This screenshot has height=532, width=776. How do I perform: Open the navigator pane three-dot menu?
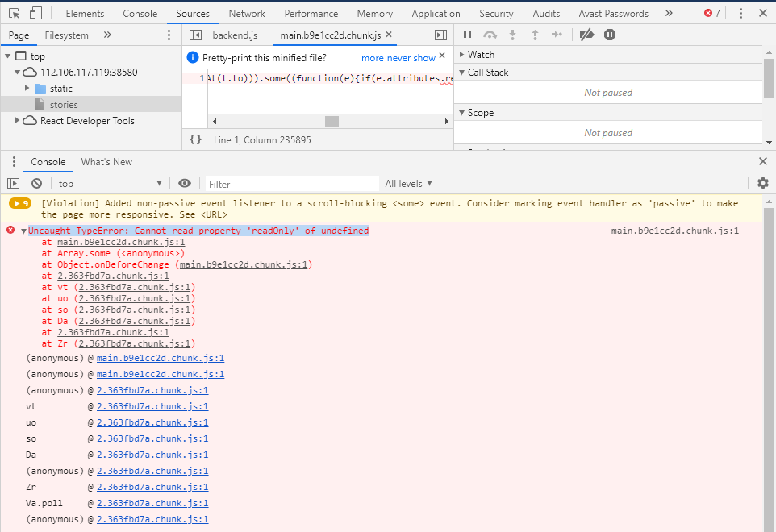pos(169,35)
